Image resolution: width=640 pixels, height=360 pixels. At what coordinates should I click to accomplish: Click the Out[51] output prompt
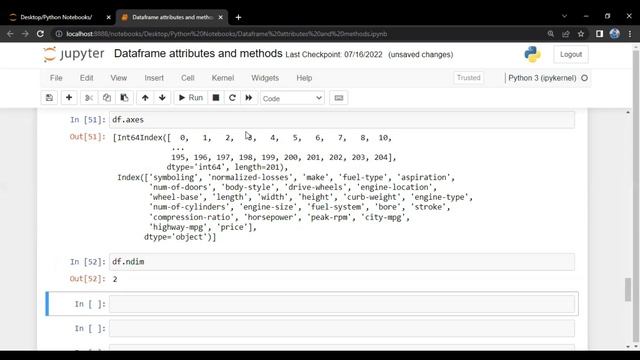point(87,137)
